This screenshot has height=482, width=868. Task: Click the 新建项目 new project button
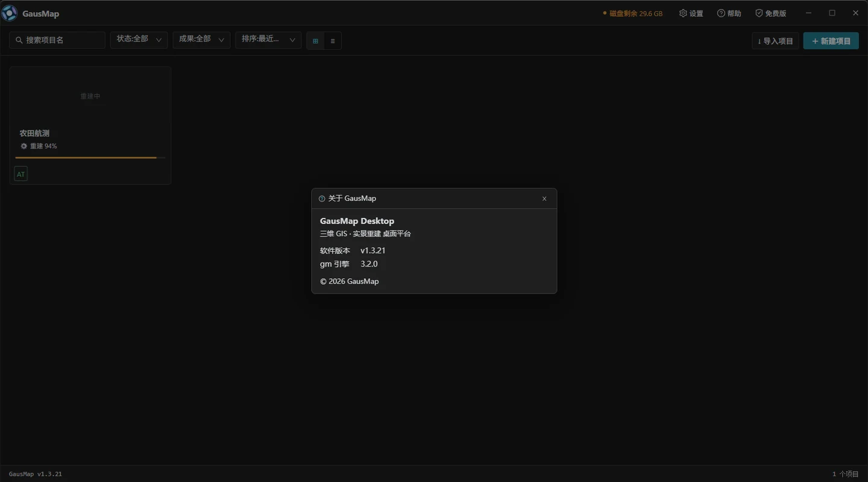pyautogui.click(x=831, y=41)
